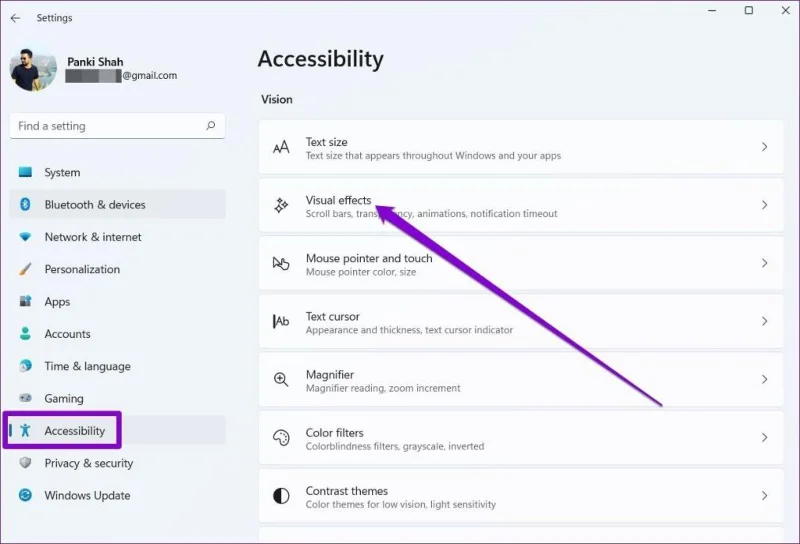Viewport: 800px width, 544px height.
Task: Open System settings category
Action: pos(117,172)
